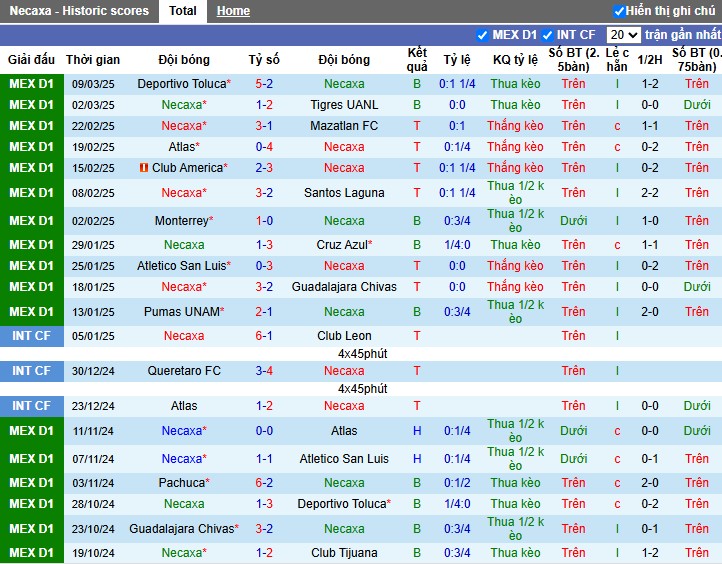Click Guadalajara Chivas on the 23/10/24 row
Image resolution: width=722 pixels, height=564 pixels.
click(184, 529)
